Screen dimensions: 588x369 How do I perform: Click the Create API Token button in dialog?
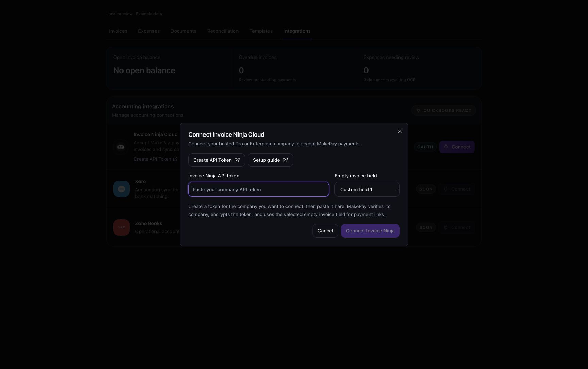pyautogui.click(x=216, y=160)
